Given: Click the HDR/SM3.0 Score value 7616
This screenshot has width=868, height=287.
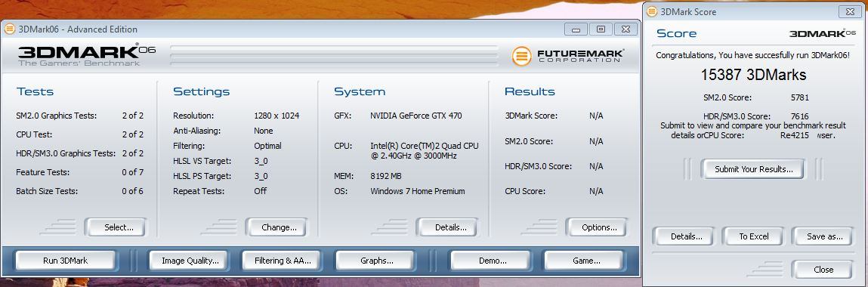Looking at the screenshot, I should tap(800, 116).
